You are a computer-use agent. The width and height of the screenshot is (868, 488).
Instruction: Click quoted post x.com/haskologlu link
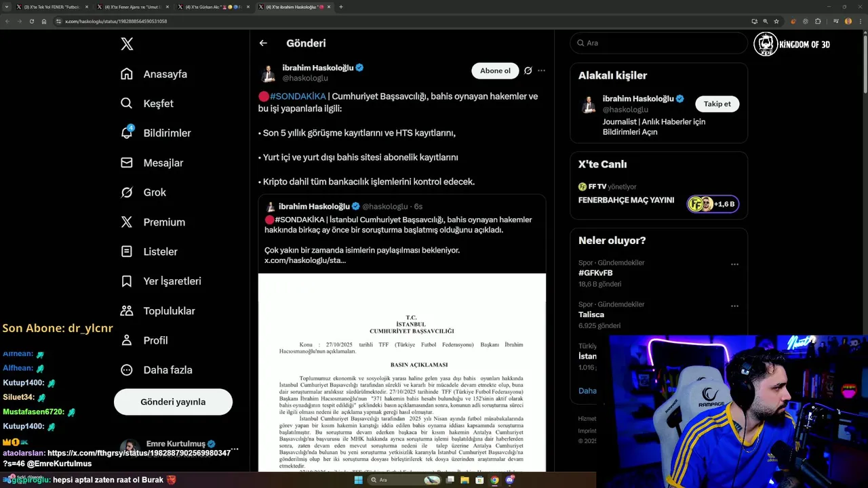pos(305,260)
